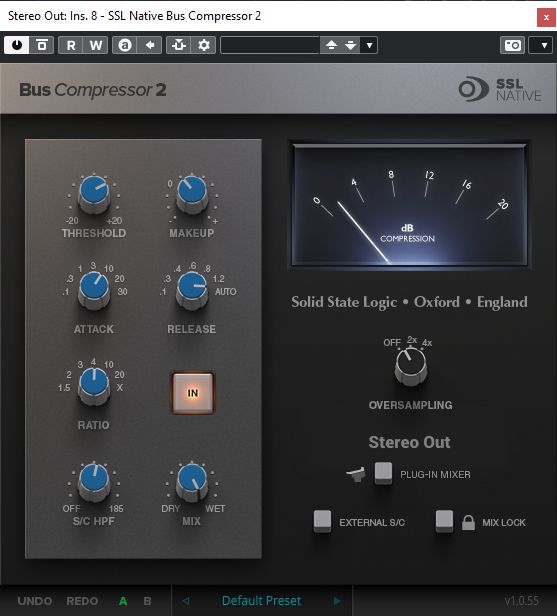Click the SSL Native logo

click(x=500, y=90)
